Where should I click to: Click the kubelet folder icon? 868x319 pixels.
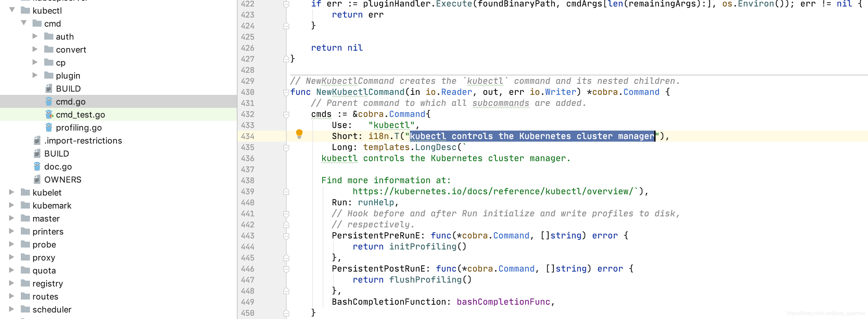[x=25, y=192]
